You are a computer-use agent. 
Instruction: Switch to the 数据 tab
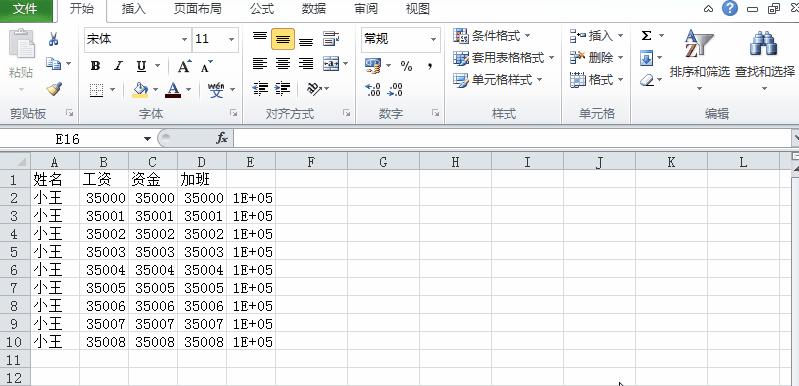[x=313, y=9]
